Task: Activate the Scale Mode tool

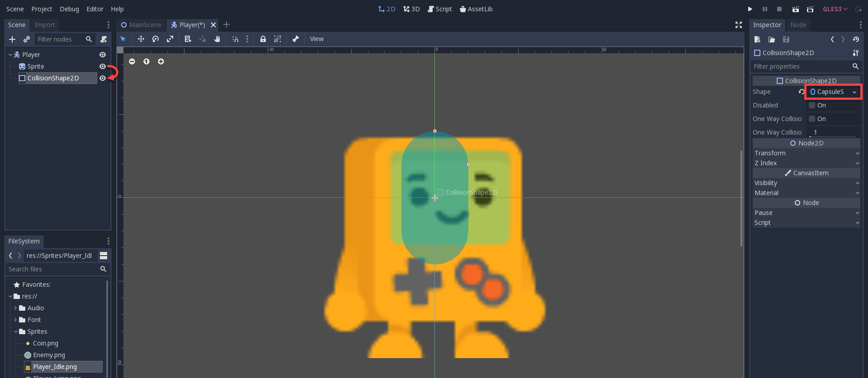Action: (170, 39)
